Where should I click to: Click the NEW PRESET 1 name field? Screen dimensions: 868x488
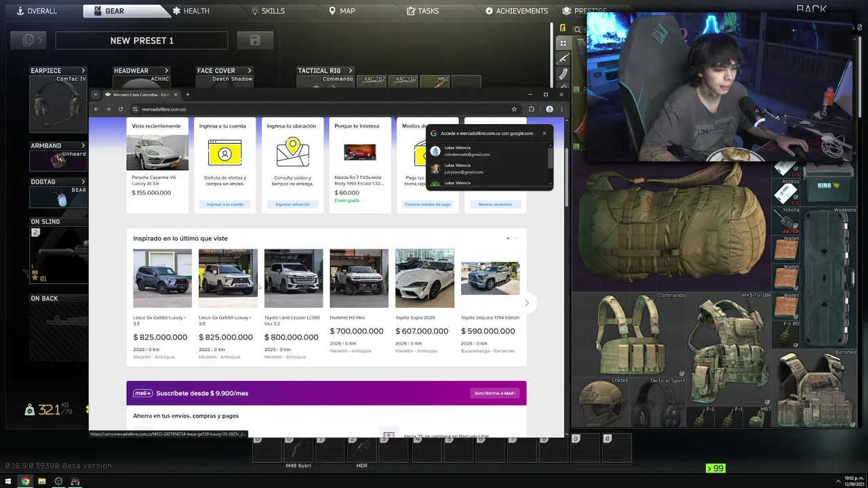pyautogui.click(x=142, y=41)
